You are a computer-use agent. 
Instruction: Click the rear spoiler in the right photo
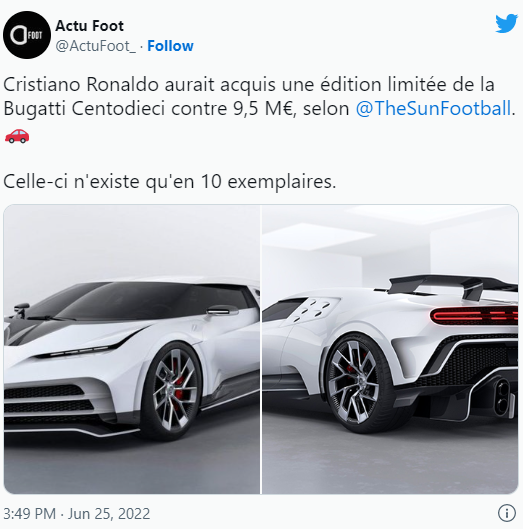coord(452,286)
